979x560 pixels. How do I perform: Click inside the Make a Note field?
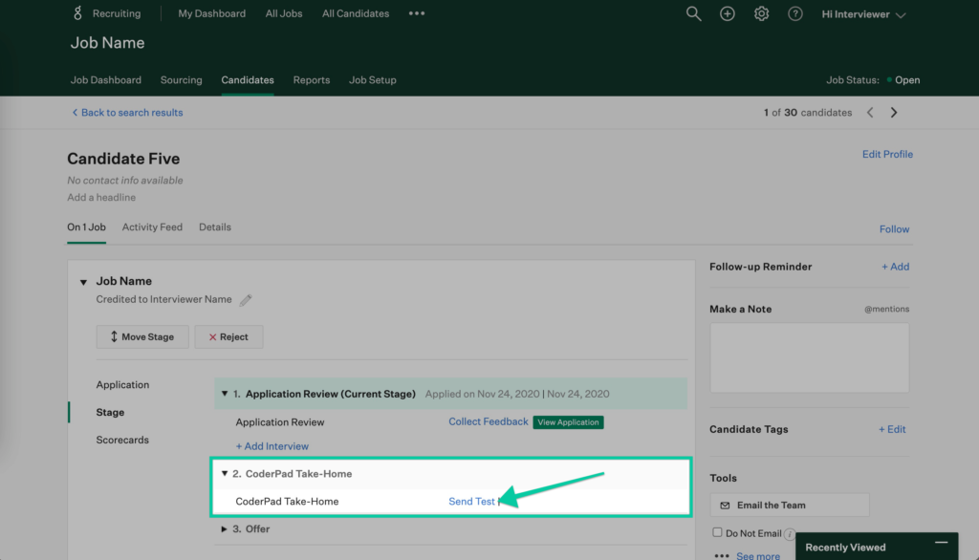809,357
